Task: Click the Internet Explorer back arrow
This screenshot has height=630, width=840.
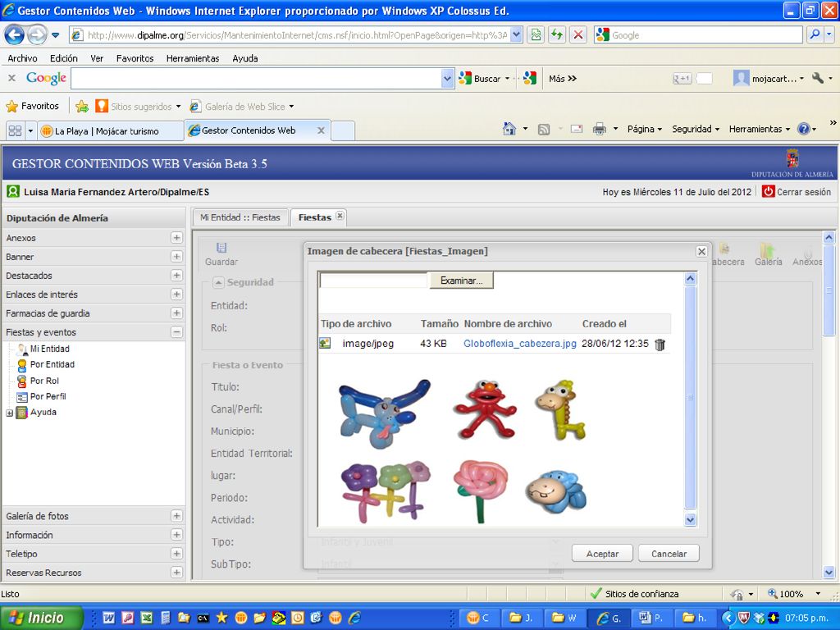Action: (15, 35)
